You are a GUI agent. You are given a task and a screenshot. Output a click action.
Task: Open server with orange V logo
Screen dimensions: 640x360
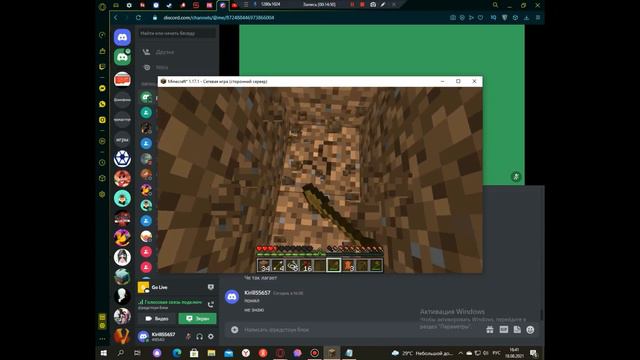point(122,336)
